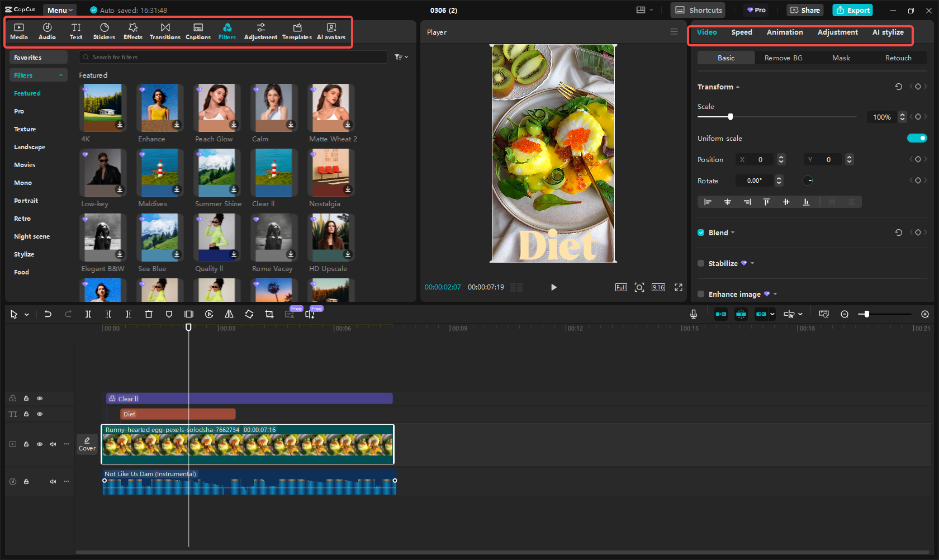939x560 pixels.
Task: Switch to the Animation tab
Action: pyautogui.click(x=784, y=32)
